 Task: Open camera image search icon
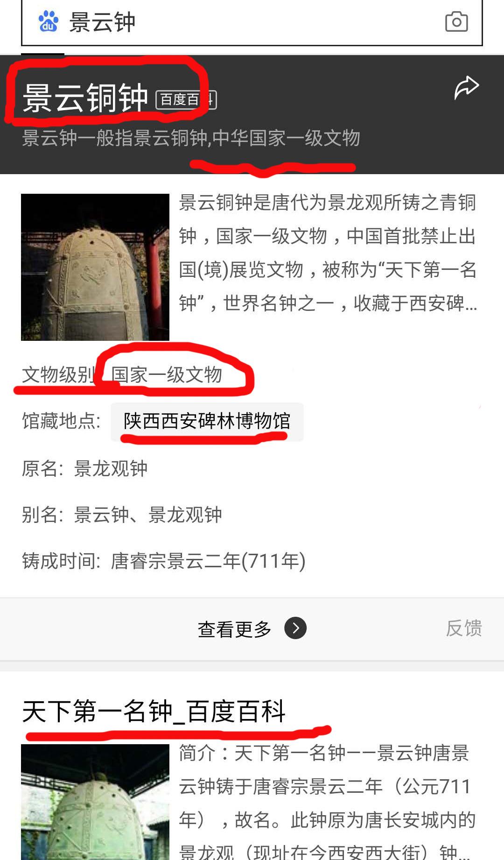tap(456, 21)
